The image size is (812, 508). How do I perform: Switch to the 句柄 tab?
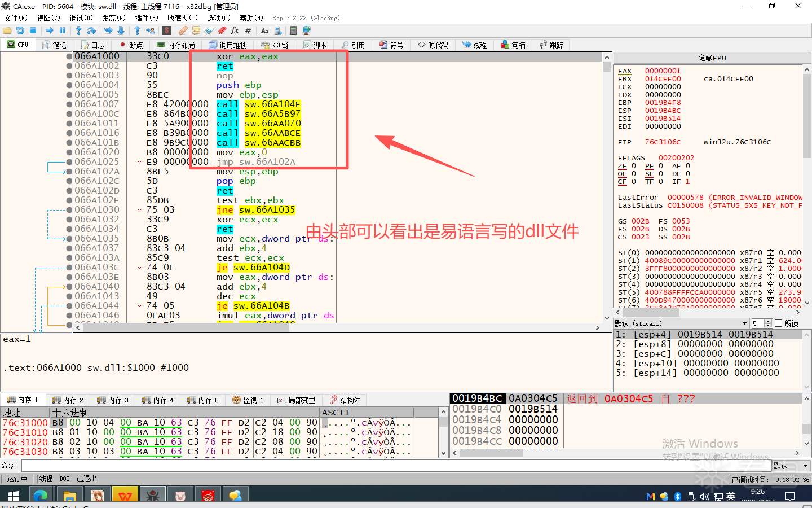tap(513, 45)
